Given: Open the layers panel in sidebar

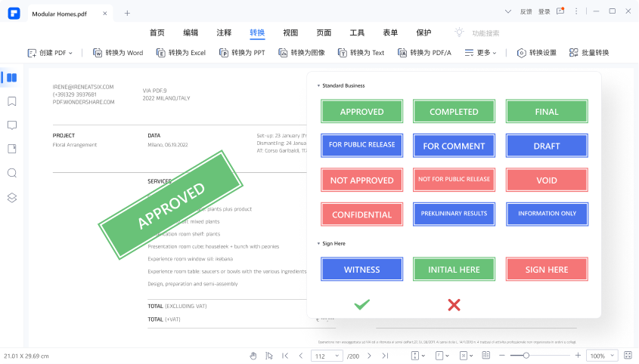Looking at the screenshot, I should coord(12,197).
